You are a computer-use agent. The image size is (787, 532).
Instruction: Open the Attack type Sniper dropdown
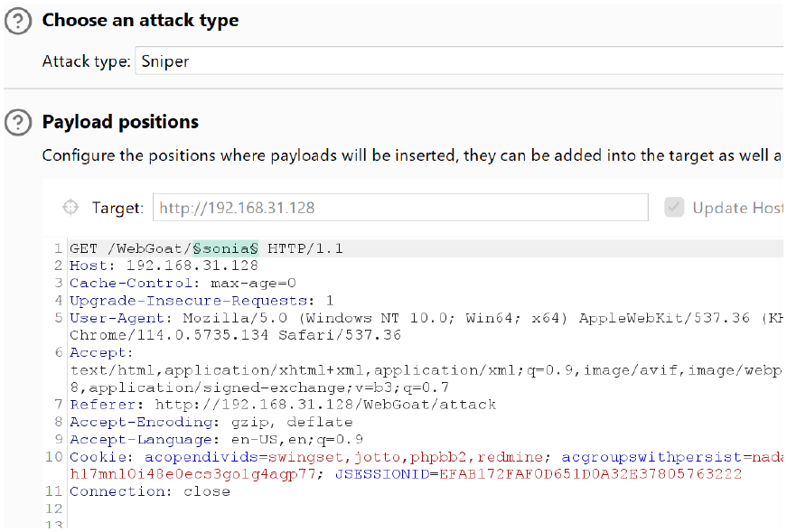(x=459, y=61)
